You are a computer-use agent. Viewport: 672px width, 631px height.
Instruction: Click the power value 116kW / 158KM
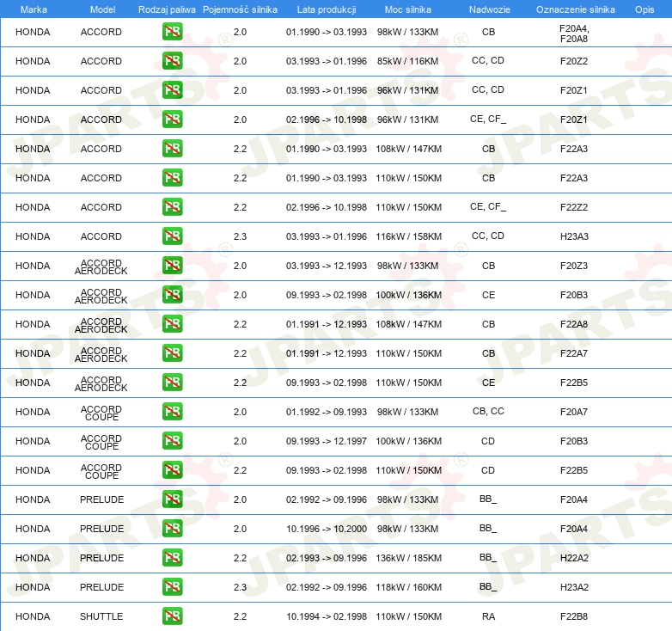click(408, 236)
